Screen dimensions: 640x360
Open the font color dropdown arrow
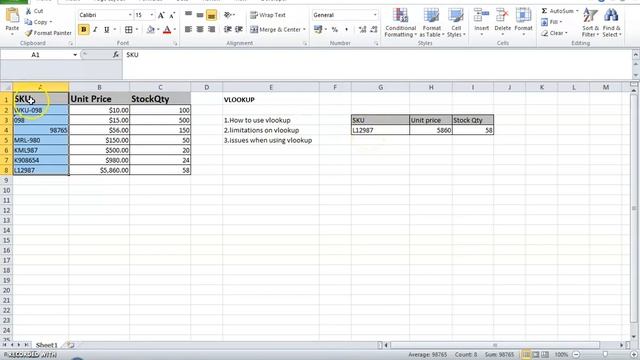175,29
